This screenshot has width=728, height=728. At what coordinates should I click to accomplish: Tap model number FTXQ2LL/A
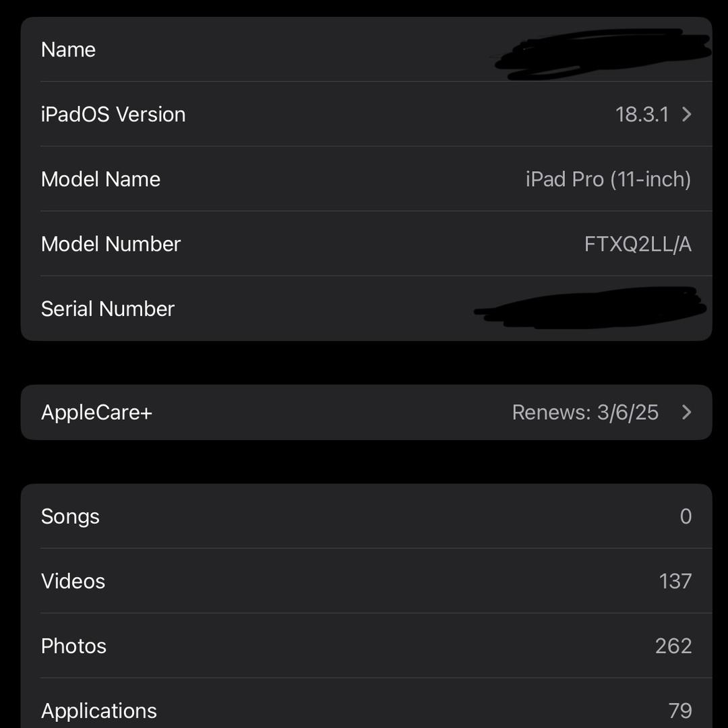point(638,244)
